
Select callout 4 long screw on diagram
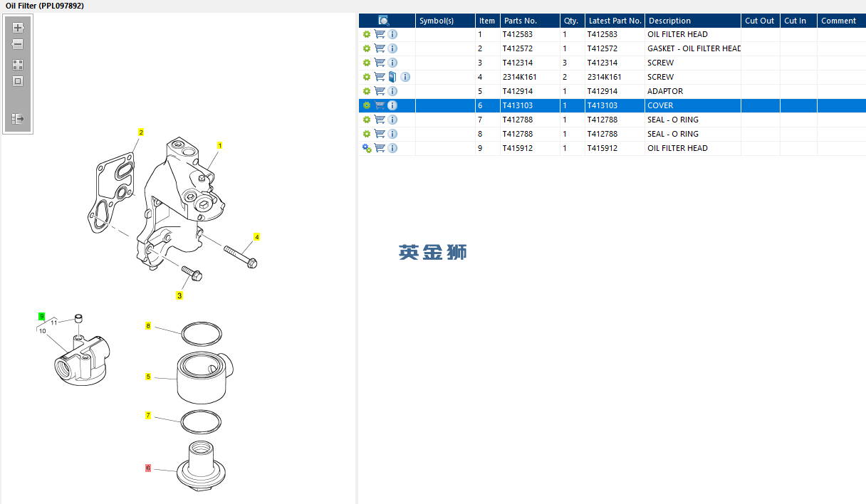tap(257, 236)
